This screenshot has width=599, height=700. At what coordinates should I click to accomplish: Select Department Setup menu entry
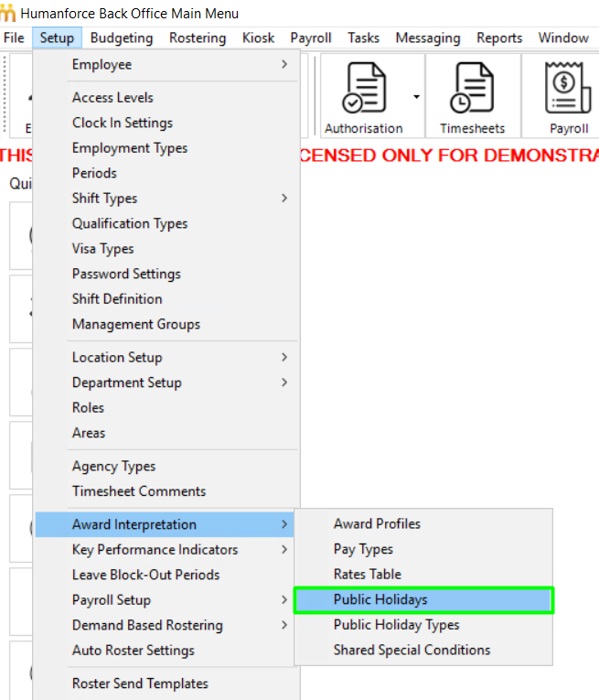(x=165, y=382)
